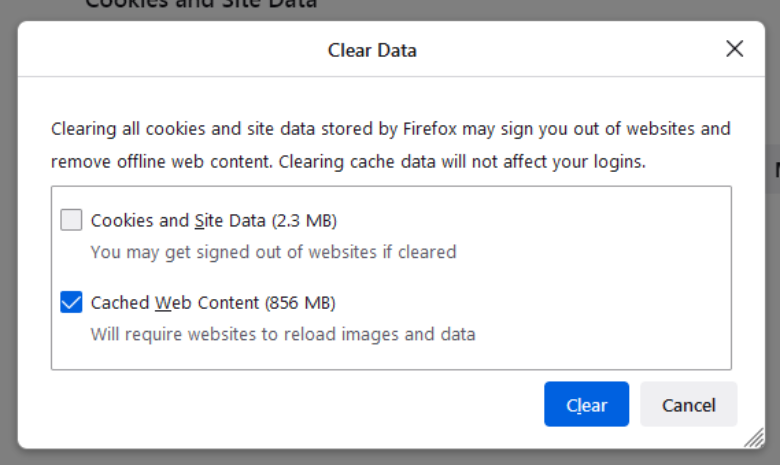Cancel the Clear Data dialog
Image resolution: width=780 pixels, height=466 pixels.
(x=688, y=404)
